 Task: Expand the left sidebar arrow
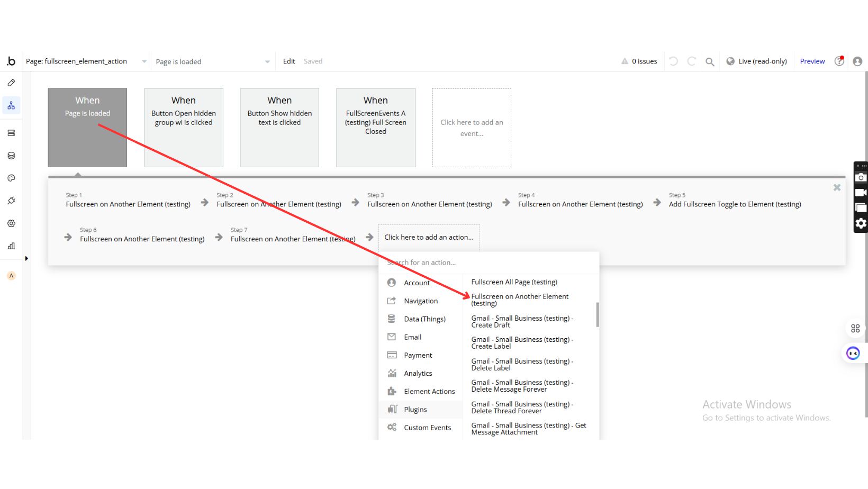click(x=26, y=258)
